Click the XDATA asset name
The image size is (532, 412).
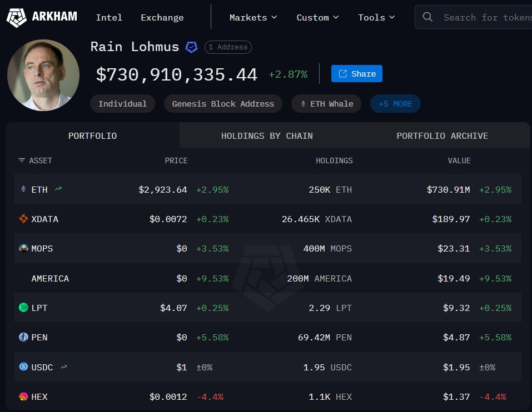45,219
